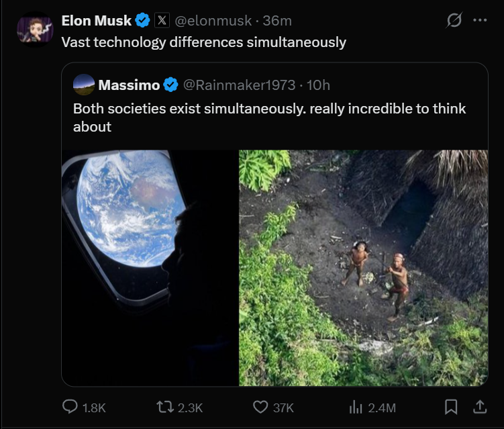
Task: Click Elon Musk's profile avatar
Action: 35,30
